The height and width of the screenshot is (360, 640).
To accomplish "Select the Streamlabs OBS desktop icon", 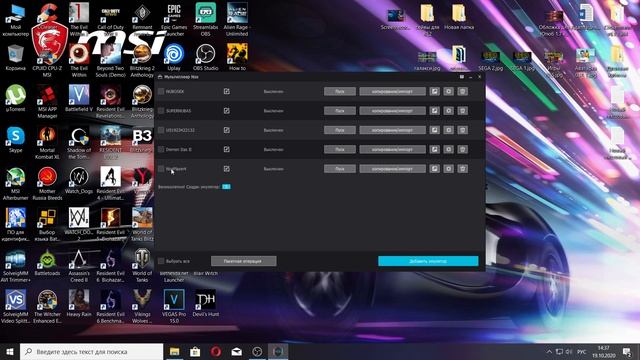I will point(206,20).
